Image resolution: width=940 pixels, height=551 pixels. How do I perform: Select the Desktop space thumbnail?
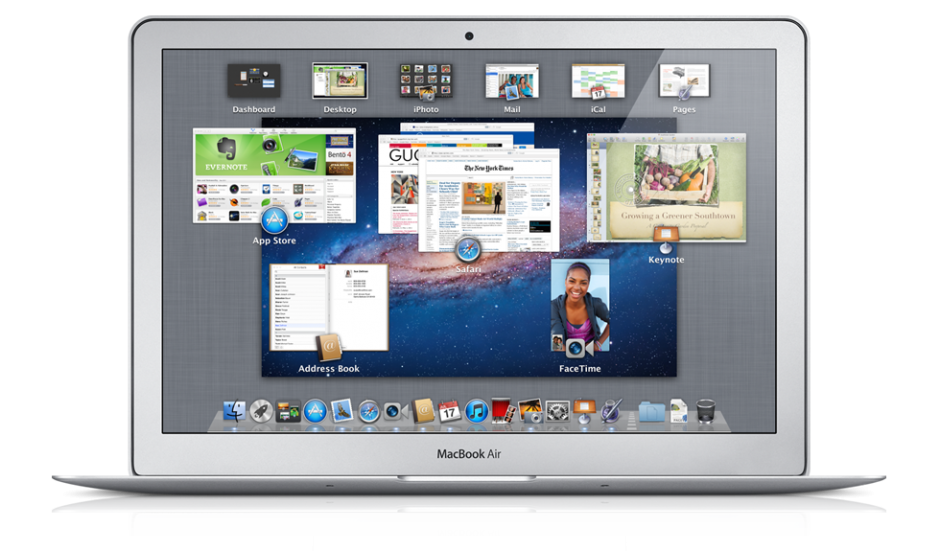[339, 80]
